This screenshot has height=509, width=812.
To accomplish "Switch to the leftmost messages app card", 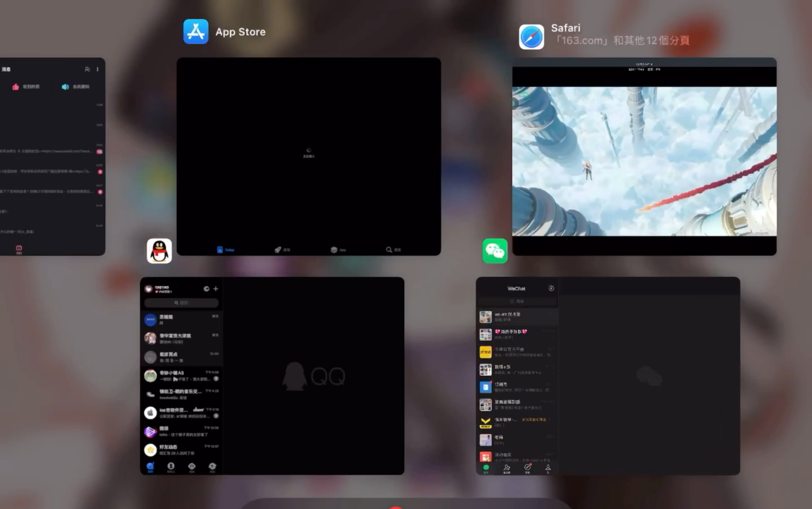I will point(53,157).
